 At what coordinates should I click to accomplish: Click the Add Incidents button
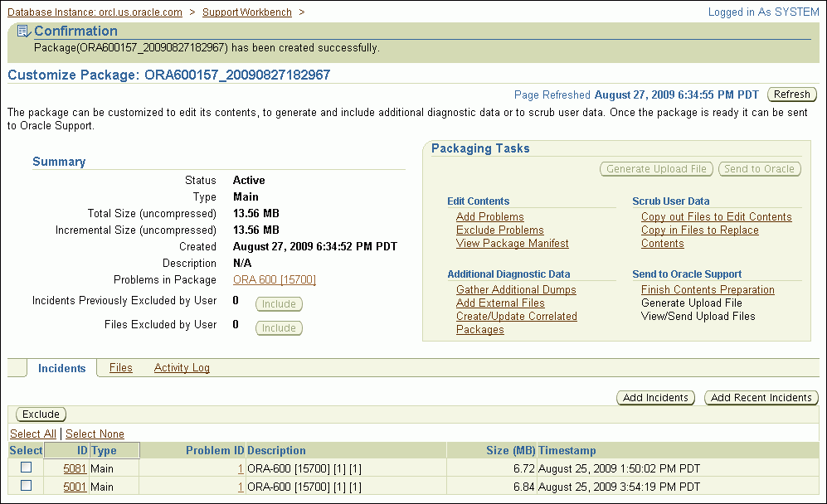click(x=655, y=398)
